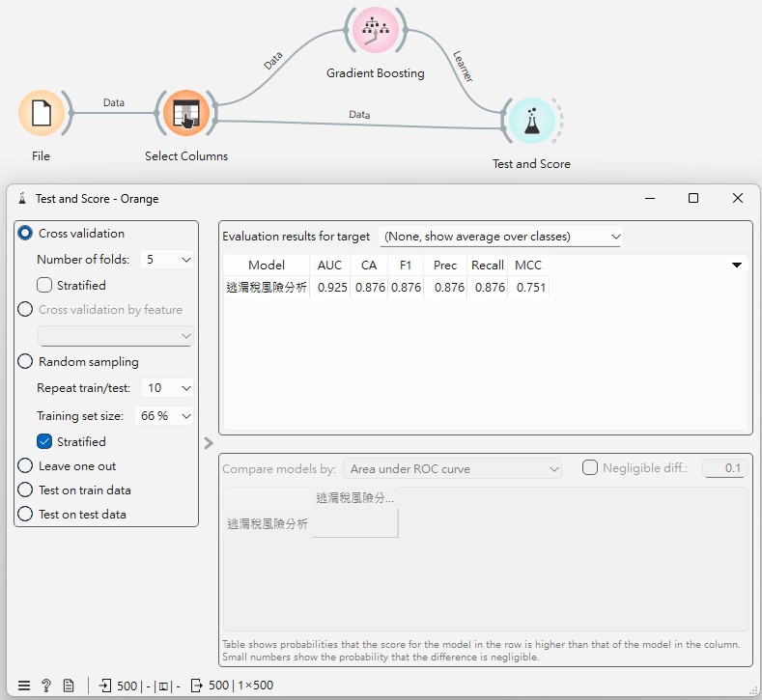Viewport: 762px width, 700px height.
Task: Select the Random sampling radio button
Action: coord(25,361)
